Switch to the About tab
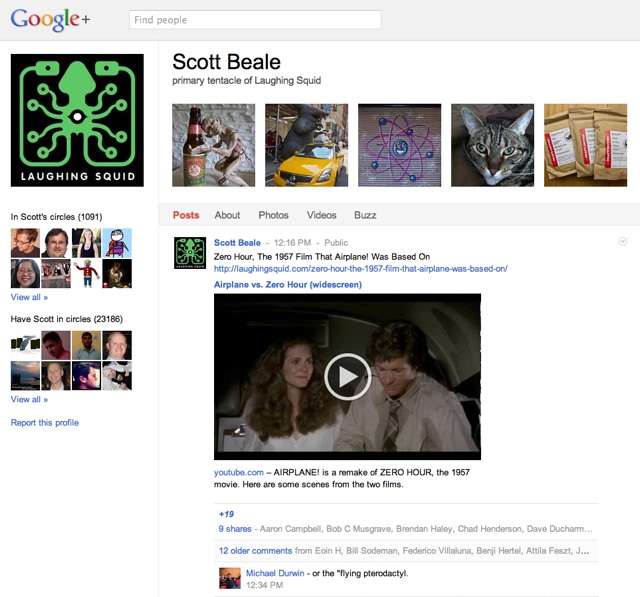Screen dimensions: 640x597 point(227,215)
